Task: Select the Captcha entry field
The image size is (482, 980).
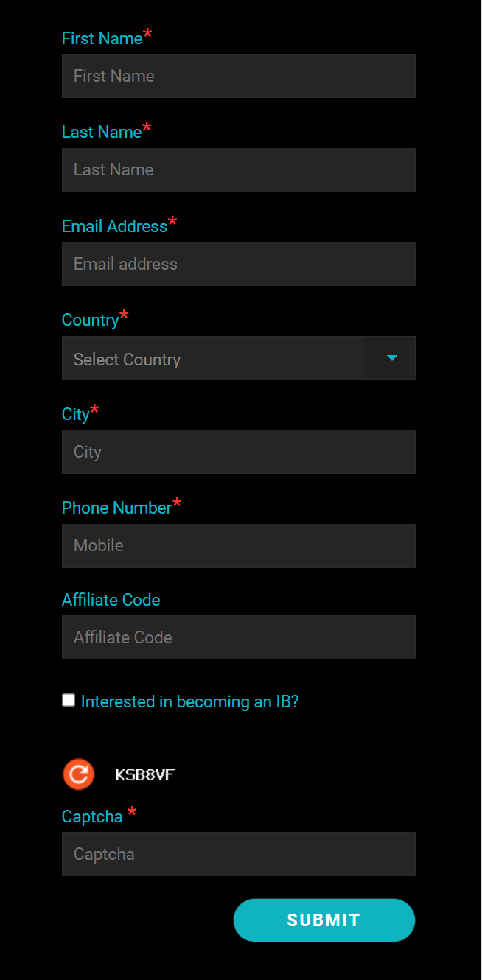Action: tap(238, 854)
